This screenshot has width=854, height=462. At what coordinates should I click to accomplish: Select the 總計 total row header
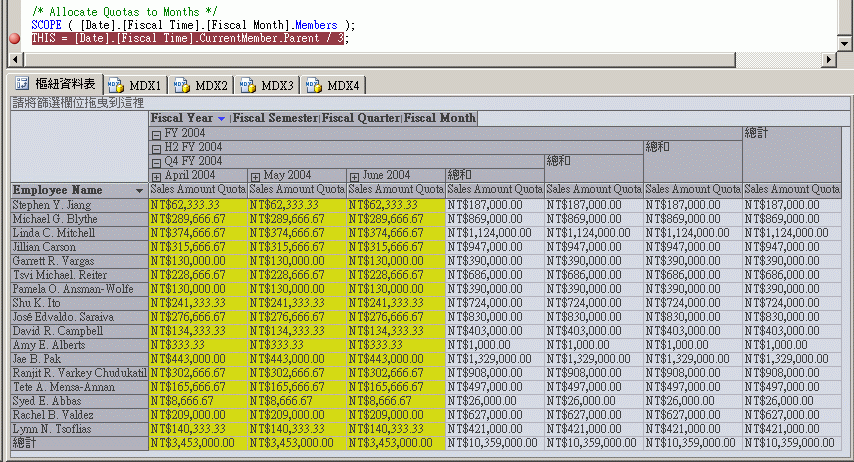pyautogui.click(x=80, y=443)
